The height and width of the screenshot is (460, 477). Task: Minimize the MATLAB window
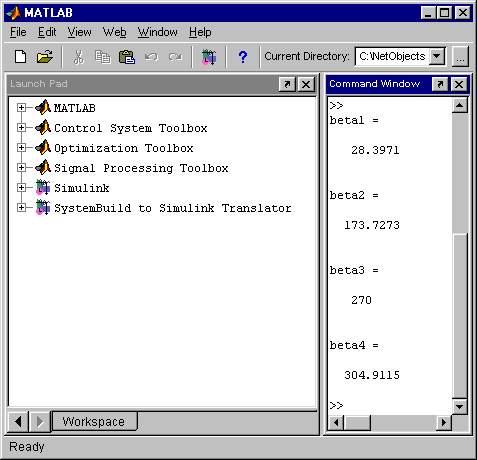pos(428,13)
